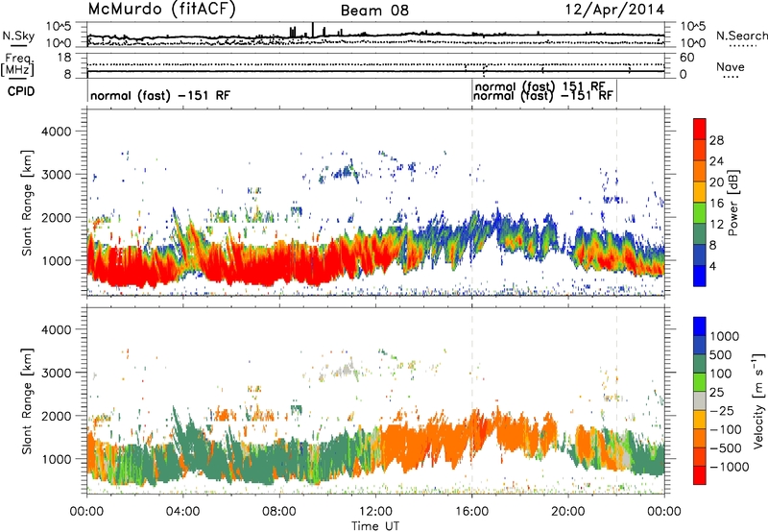Image resolution: width=768 pixels, height=532 pixels.
Task: Click the Time UT axis title
Action: click(x=375, y=526)
